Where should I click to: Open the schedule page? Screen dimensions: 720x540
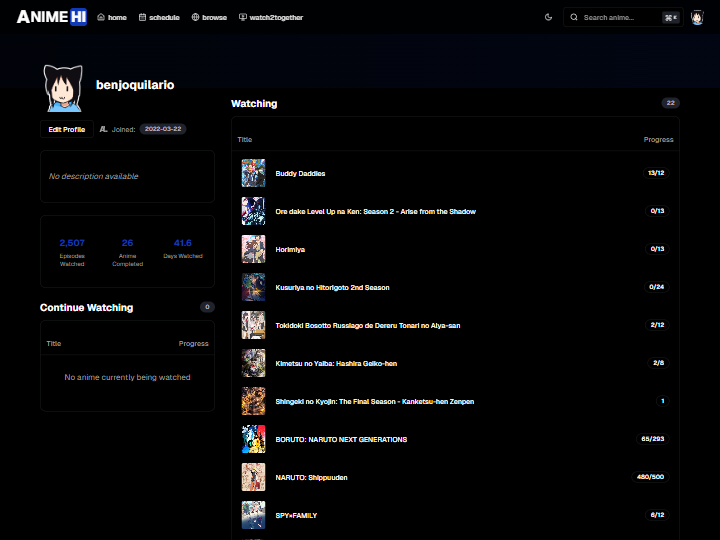coord(159,17)
